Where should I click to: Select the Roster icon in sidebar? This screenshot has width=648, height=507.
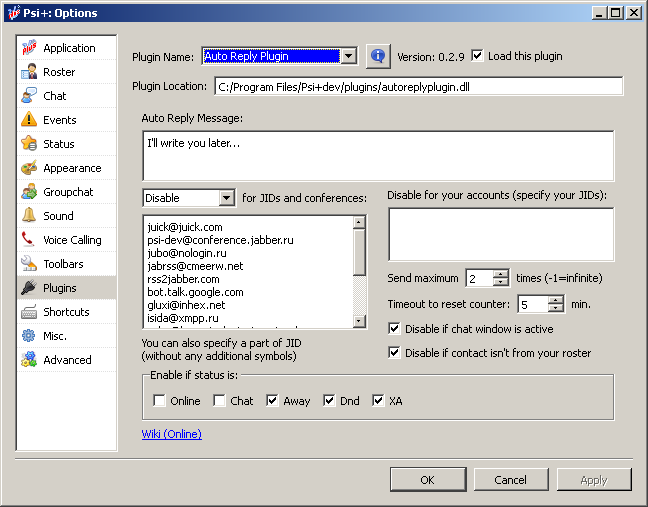[x=28, y=72]
